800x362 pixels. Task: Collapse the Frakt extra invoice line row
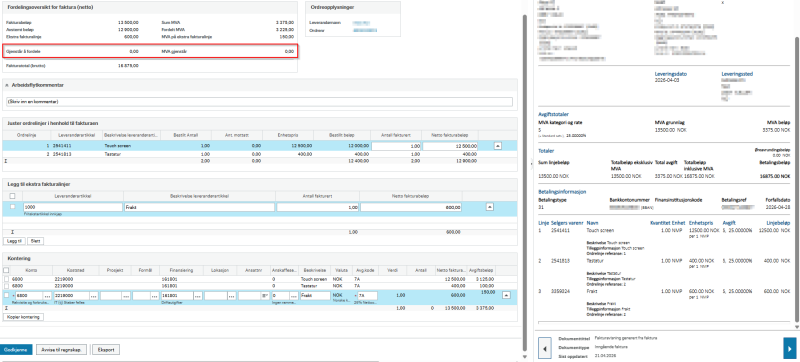(x=490, y=207)
